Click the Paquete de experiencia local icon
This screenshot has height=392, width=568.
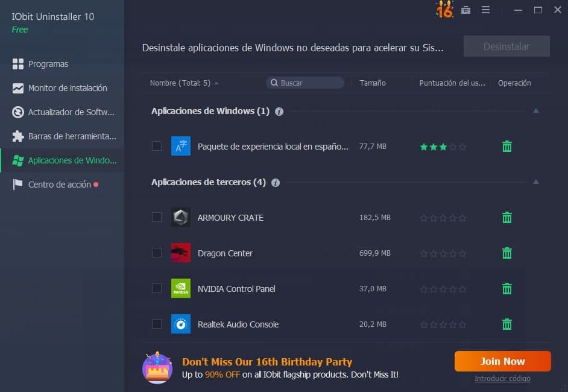click(181, 146)
